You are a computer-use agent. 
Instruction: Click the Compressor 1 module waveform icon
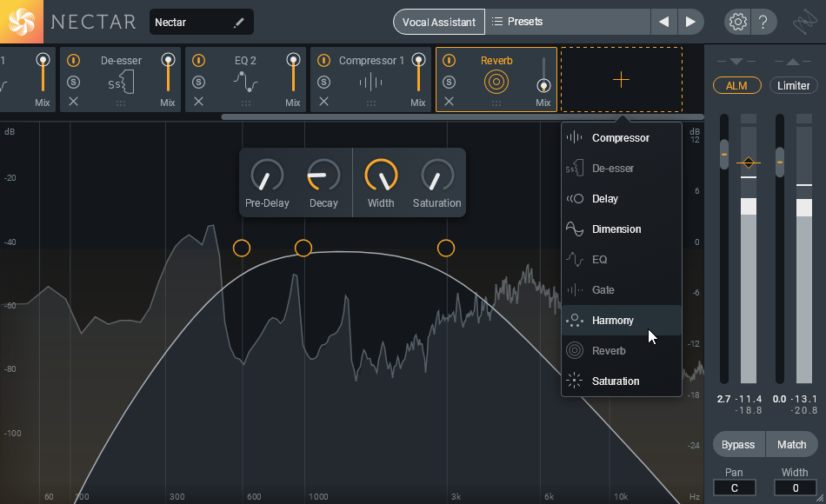pos(371,83)
